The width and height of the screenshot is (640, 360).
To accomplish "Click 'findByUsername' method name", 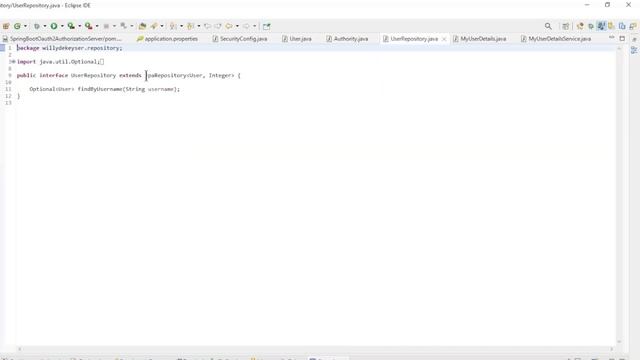I will [100, 89].
